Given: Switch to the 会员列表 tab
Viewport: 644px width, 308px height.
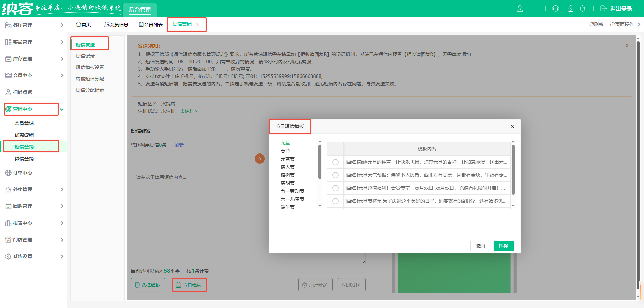Looking at the screenshot, I should coord(151,24).
